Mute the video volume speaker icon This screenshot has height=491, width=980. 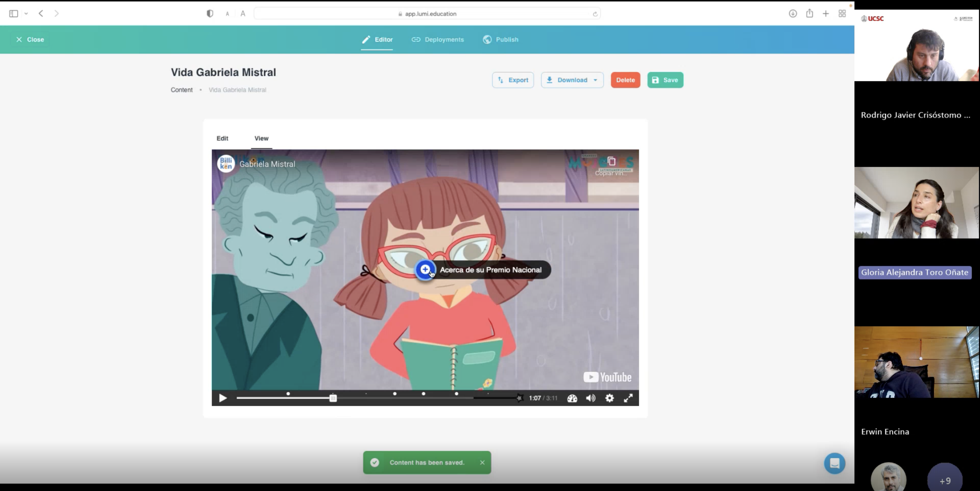click(x=590, y=398)
